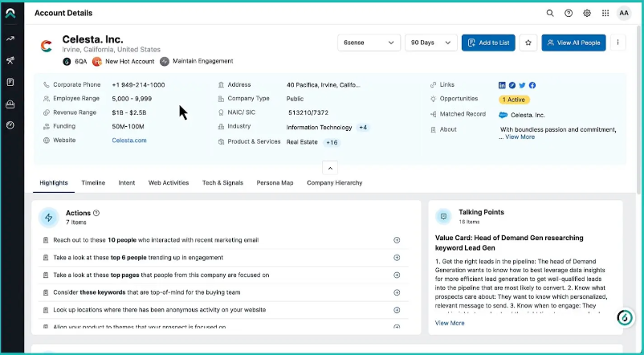Open the 90 Days time range dropdown
644x355 pixels.
[x=431, y=43]
